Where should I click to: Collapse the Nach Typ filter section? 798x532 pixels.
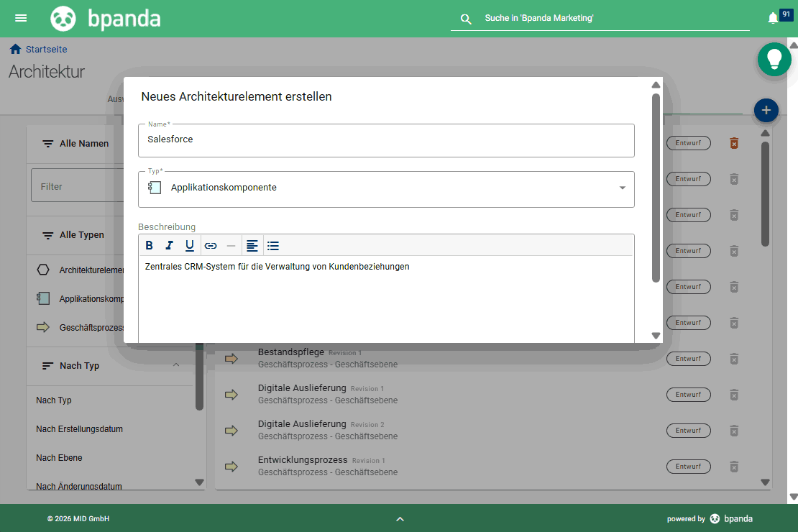(x=176, y=365)
